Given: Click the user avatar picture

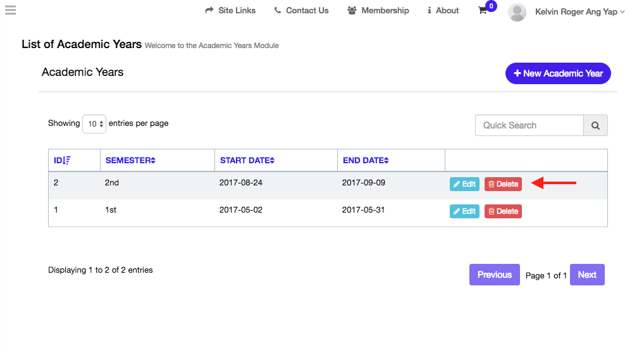Looking at the screenshot, I should click(x=517, y=12).
